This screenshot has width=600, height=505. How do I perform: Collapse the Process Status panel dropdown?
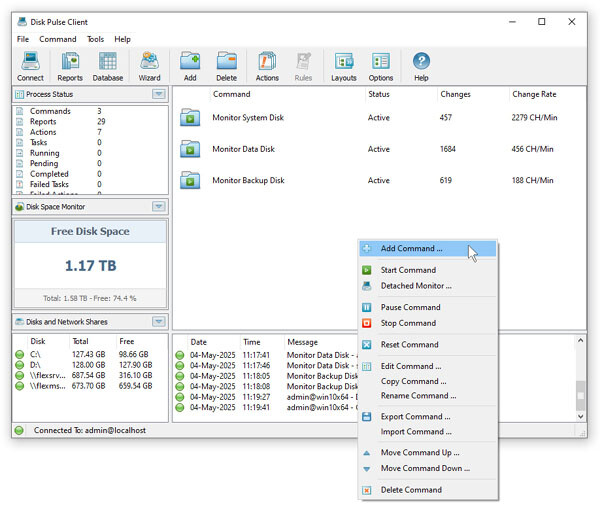tap(159, 94)
